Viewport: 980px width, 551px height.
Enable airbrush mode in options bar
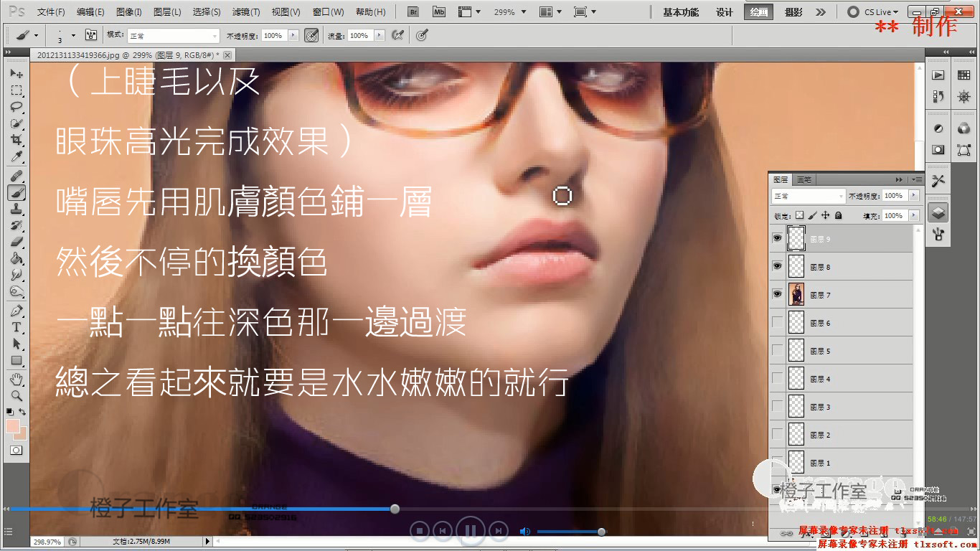[x=397, y=35]
